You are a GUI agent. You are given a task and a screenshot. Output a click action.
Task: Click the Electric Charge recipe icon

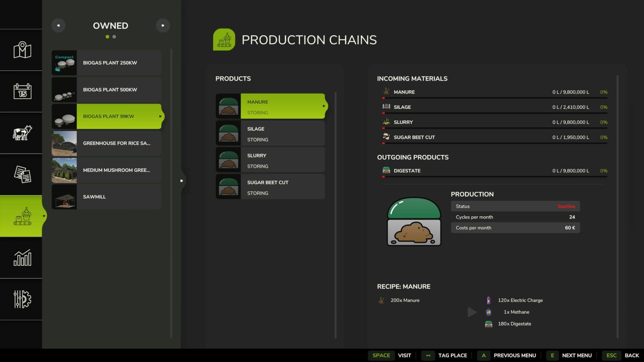[489, 300]
